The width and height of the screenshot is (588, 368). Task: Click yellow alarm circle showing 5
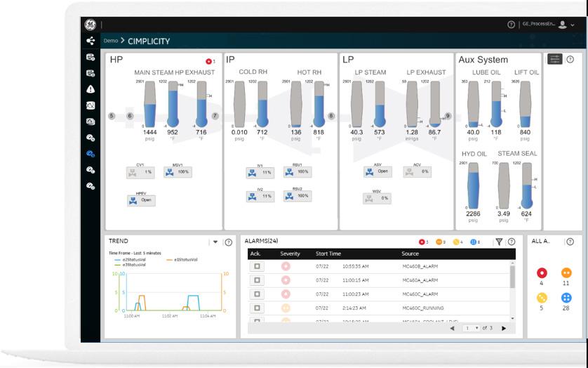542,298
